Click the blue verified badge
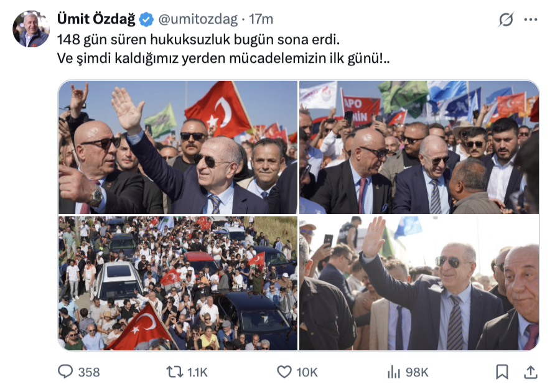 [x=146, y=19]
